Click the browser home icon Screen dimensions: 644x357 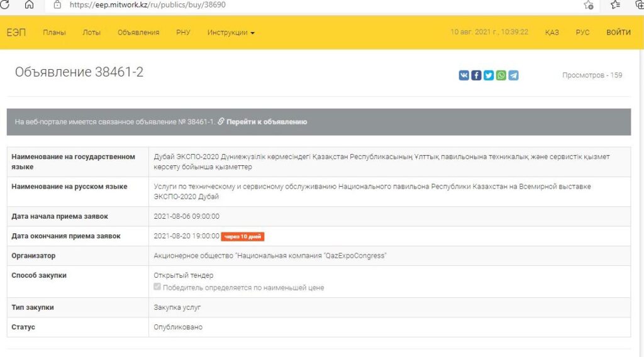(x=29, y=4)
